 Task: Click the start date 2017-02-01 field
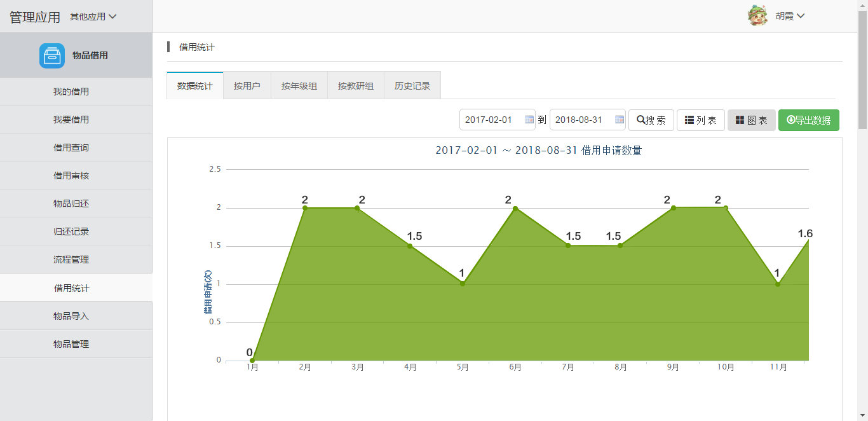click(492, 120)
